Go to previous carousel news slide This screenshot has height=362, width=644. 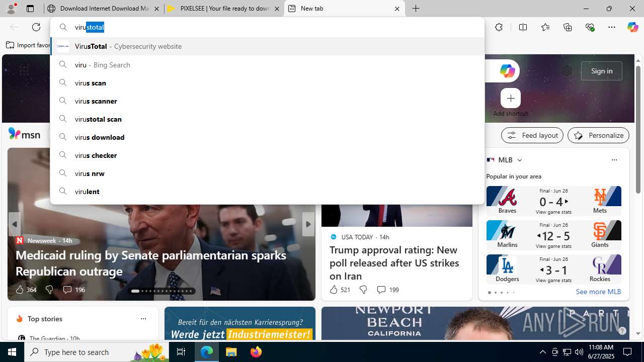point(15,224)
